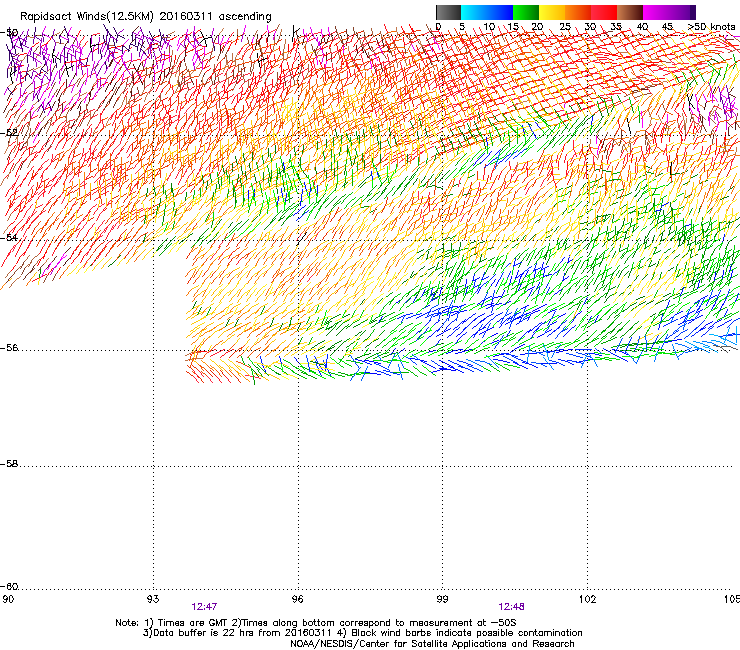Click the yellow 20-25 knots legend swatch
Image resolution: width=740 pixels, height=650 pixels.
point(552,12)
